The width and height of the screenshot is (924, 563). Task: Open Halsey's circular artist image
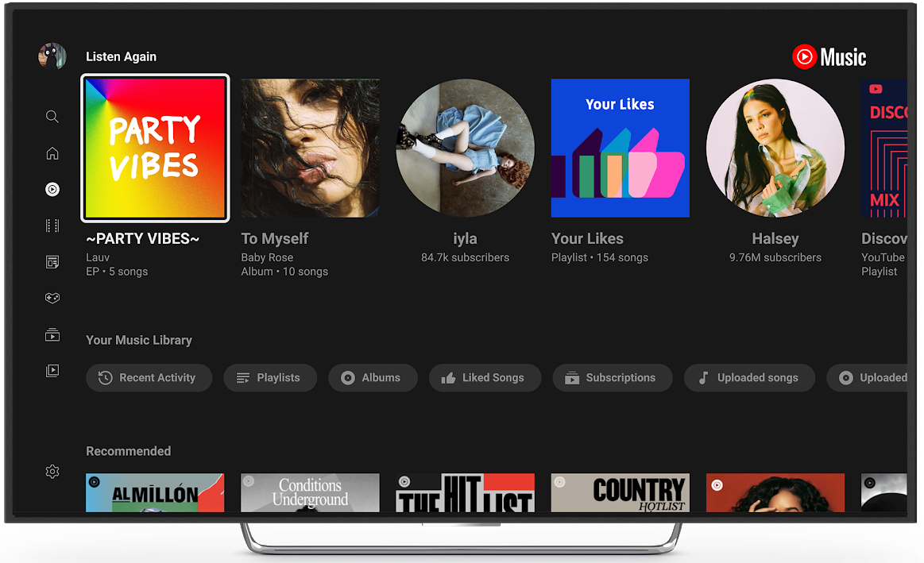(775, 148)
